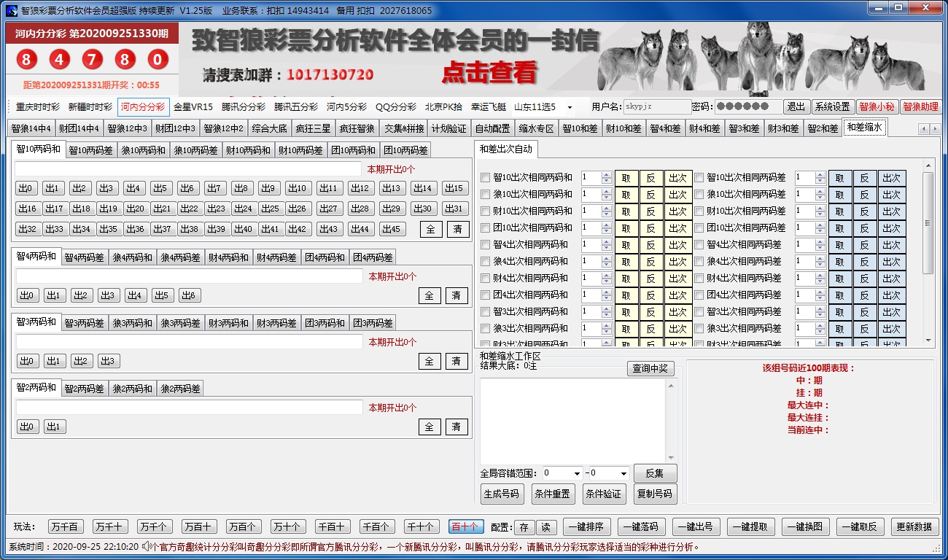Viewport: 948px width, 560px height.
Task: Click the 生成号码 button
Action: coord(501,494)
